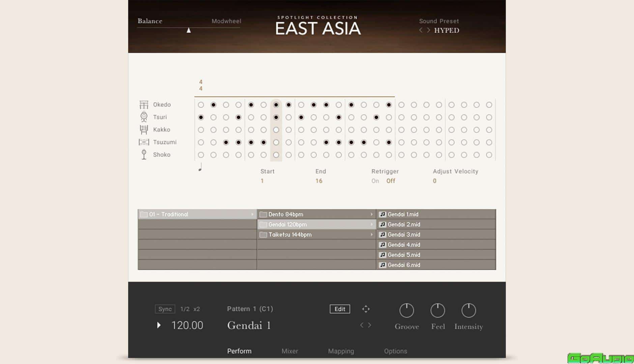Select Gendai 3.mid file
The width and height of the screenshot is (634, 364).
point(404,235)
